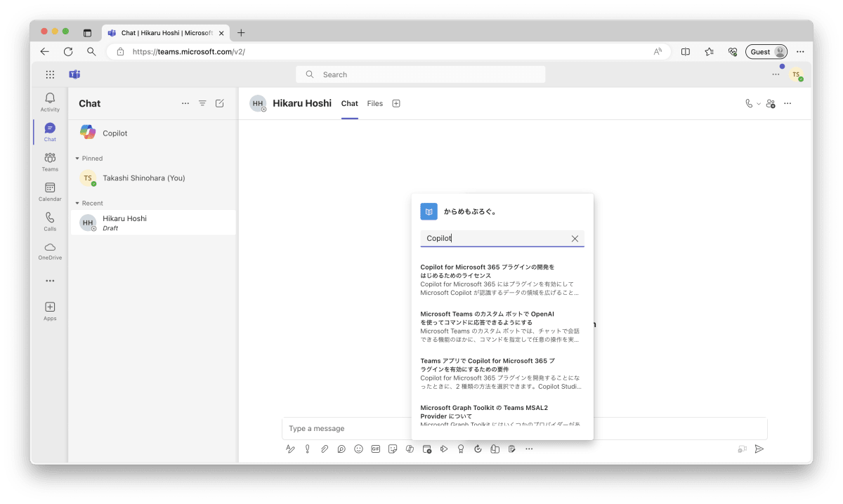Viewport: 843px width, 504px height.
Task: Select the browser tab 'Chat | Hikaru Hoshi'
Action: [165, 33]
